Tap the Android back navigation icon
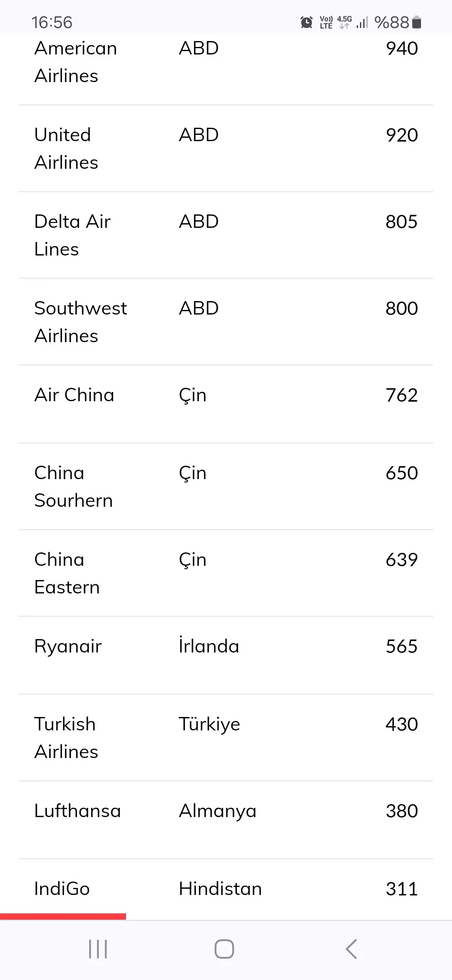 pos(352,949)
